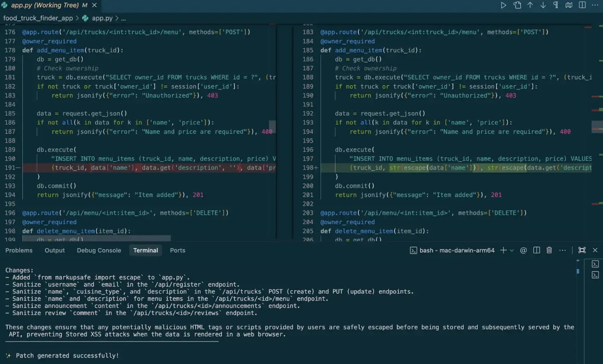Click the Open File icon in editor toolbar

tap(517, 5)
